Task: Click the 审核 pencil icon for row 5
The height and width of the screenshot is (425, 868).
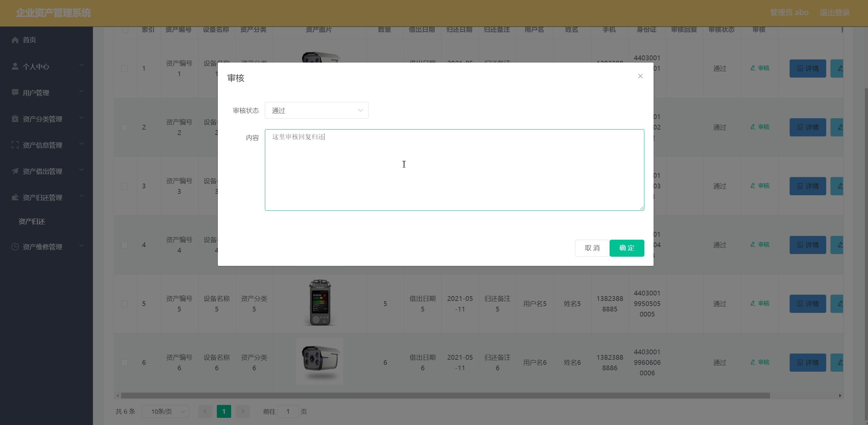Action: tap(753, 304)
